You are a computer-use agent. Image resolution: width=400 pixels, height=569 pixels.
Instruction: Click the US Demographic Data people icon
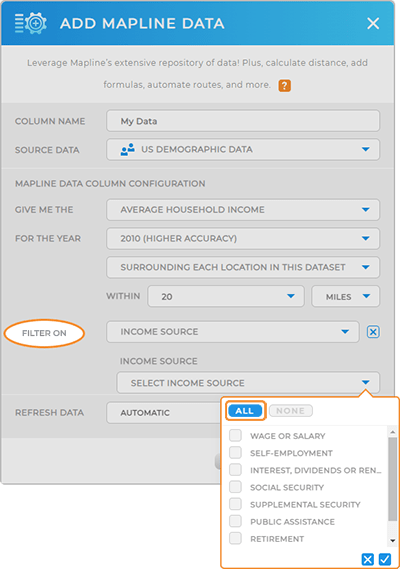127,150
